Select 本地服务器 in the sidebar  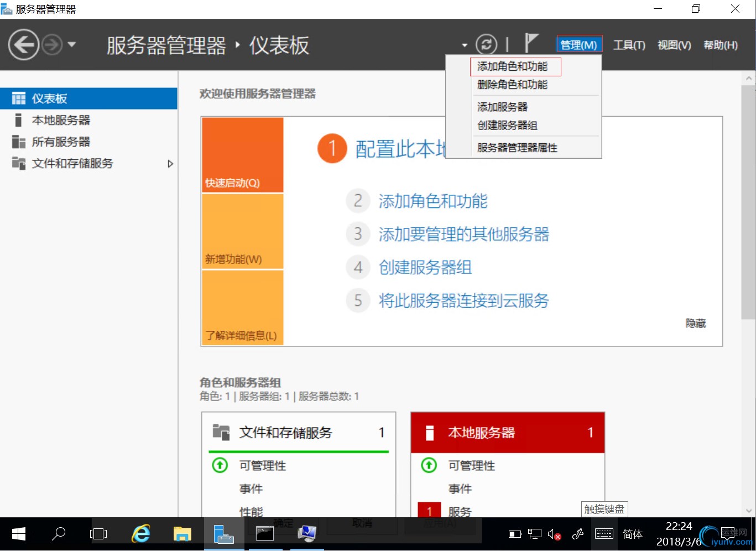coord(88,120)
